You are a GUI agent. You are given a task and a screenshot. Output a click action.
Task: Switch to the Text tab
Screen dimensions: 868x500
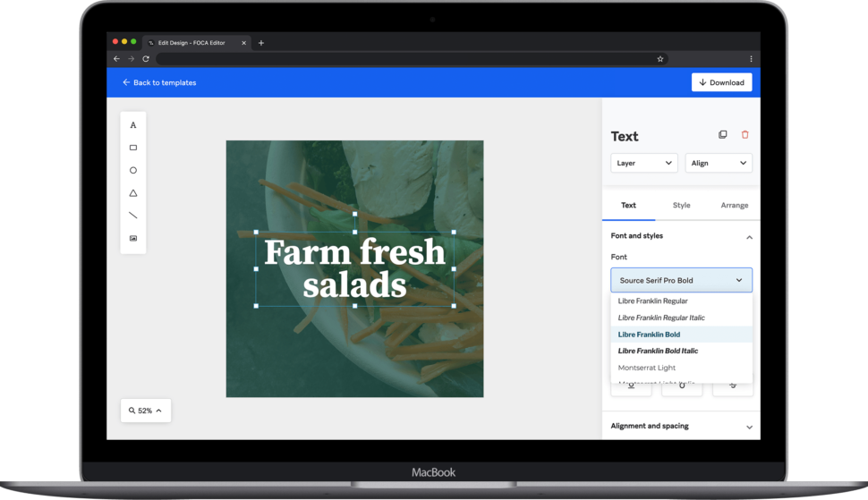click(628, 205)
